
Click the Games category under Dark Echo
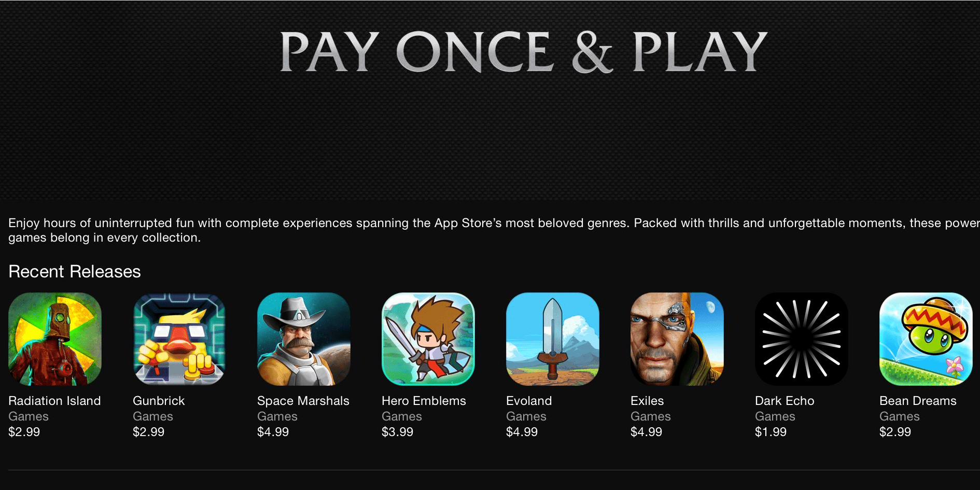(775, 416)
